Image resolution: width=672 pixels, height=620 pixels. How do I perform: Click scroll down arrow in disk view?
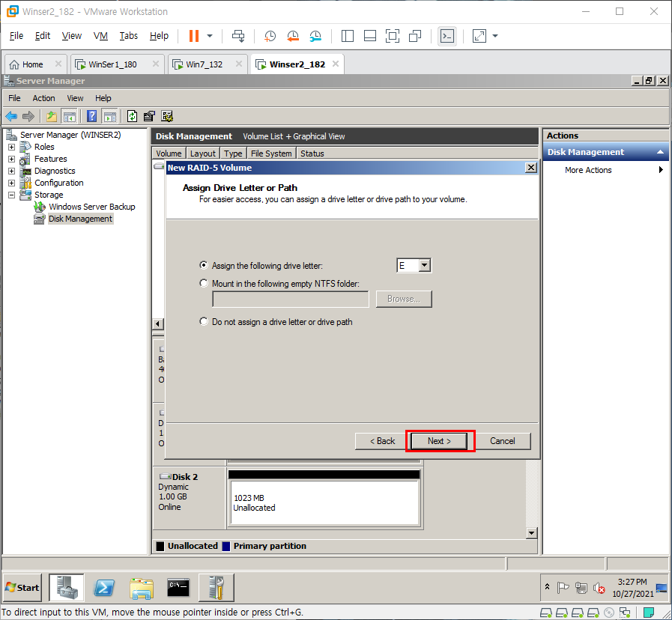click(x=531, y=533)
